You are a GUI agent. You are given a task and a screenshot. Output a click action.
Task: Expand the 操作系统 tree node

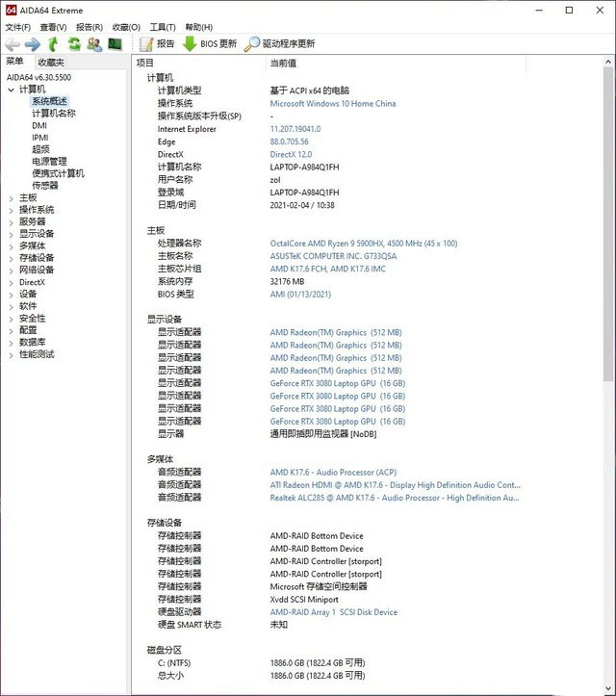point(12,211)
